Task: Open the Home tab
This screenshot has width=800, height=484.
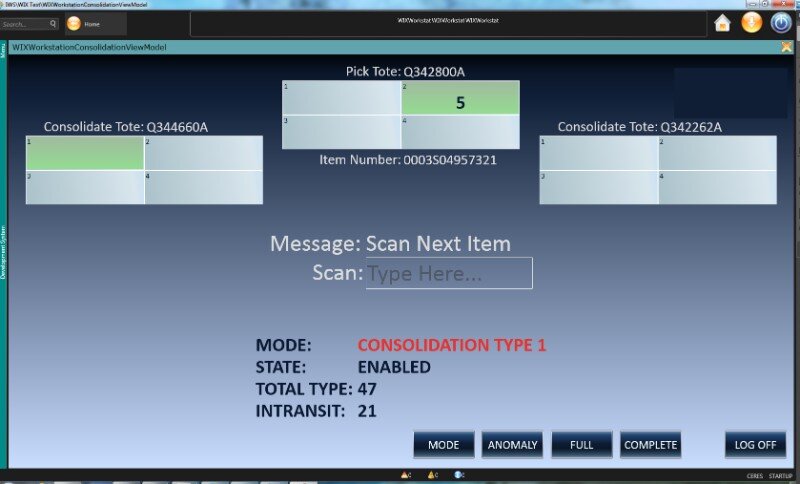Action: [x=94, y=24]
